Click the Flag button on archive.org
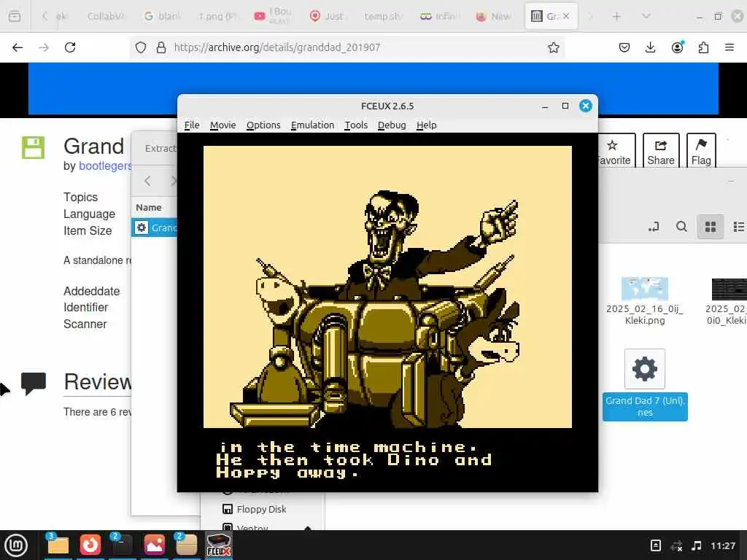The height and width of the screenshot is (560, 747). click(701, 151)
